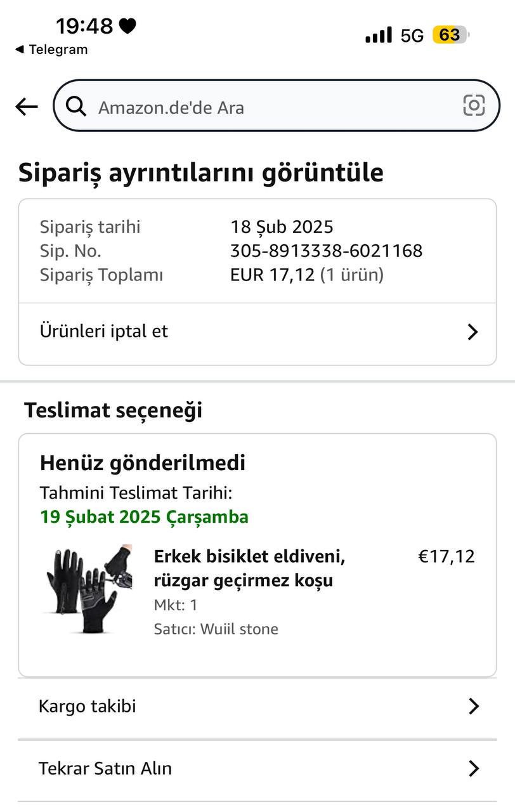
Task: Open the Erkek bisiklet eldiveni product title
Action: click(249, 568)
